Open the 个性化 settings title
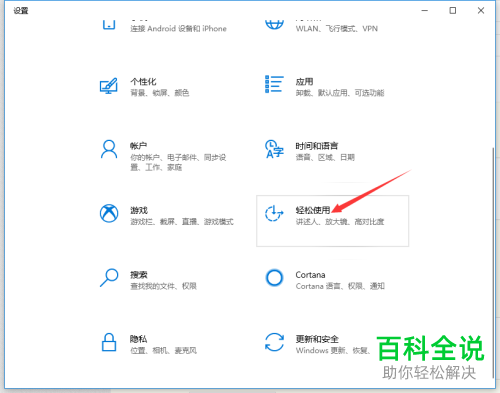 click(x=143, y=82)
